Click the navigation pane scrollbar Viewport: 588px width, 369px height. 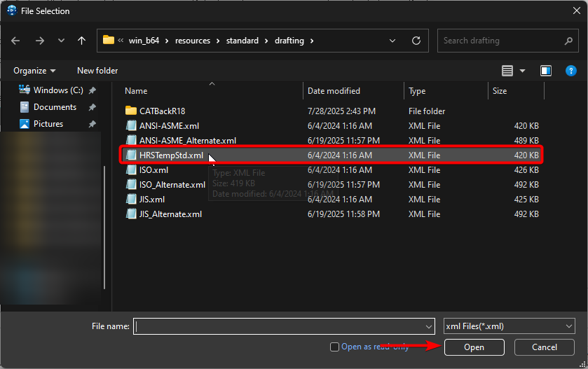[104, 228]
